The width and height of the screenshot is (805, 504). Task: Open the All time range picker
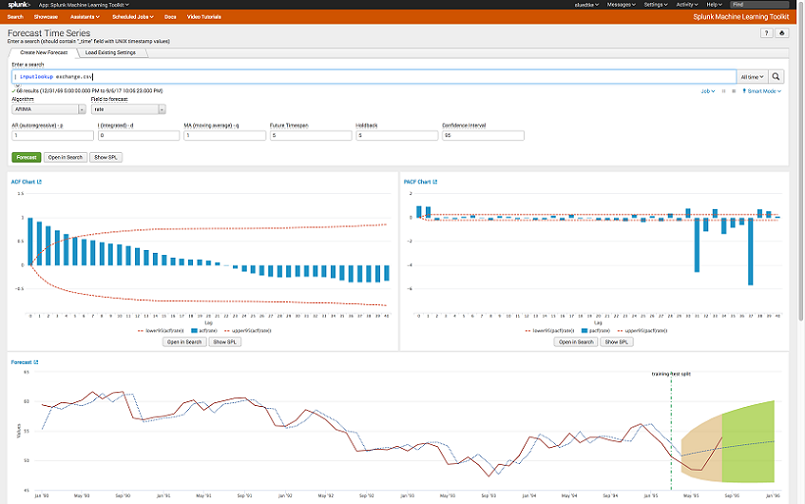point(752,76)
